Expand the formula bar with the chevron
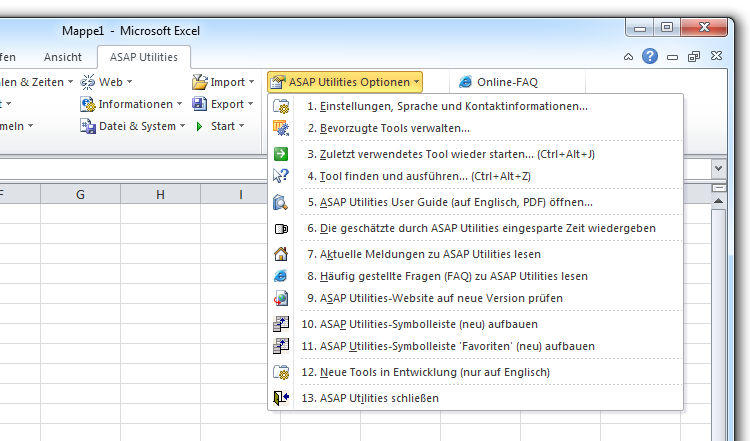The image size is (750, 441). pos(718,168)
